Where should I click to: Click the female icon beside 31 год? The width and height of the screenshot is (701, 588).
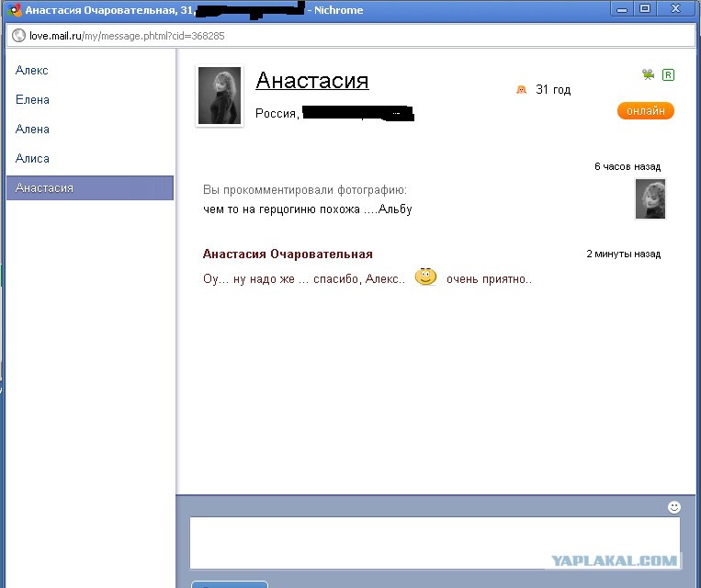(x=521, y=90)
